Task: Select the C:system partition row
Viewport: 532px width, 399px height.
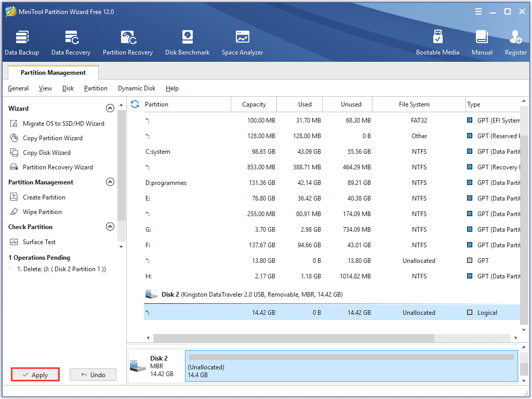Action: pos(332,151)
